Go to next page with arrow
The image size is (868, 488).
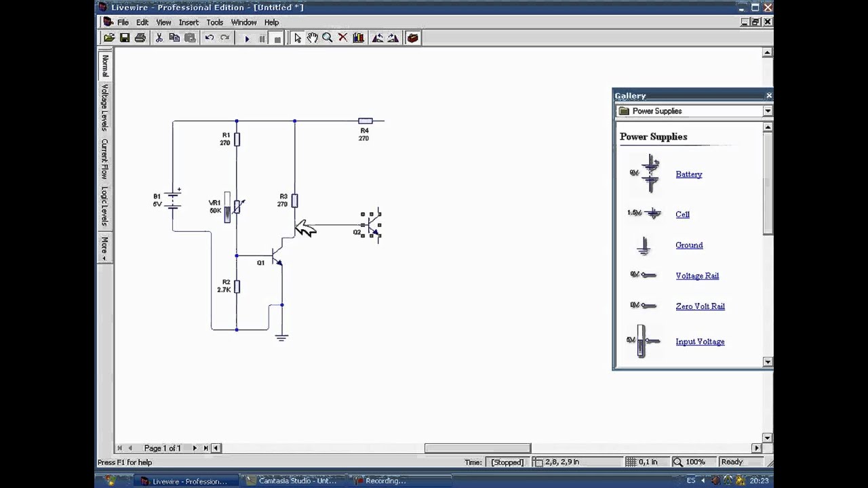point(194,448)
